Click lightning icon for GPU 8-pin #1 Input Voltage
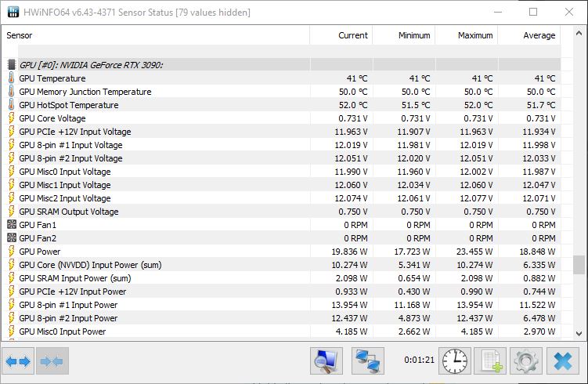 pos(12,144)
